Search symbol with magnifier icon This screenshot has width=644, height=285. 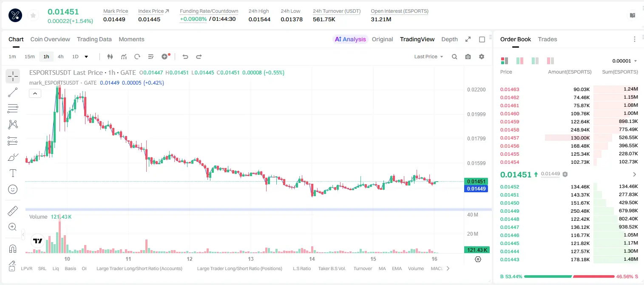(x=454, y=57)
